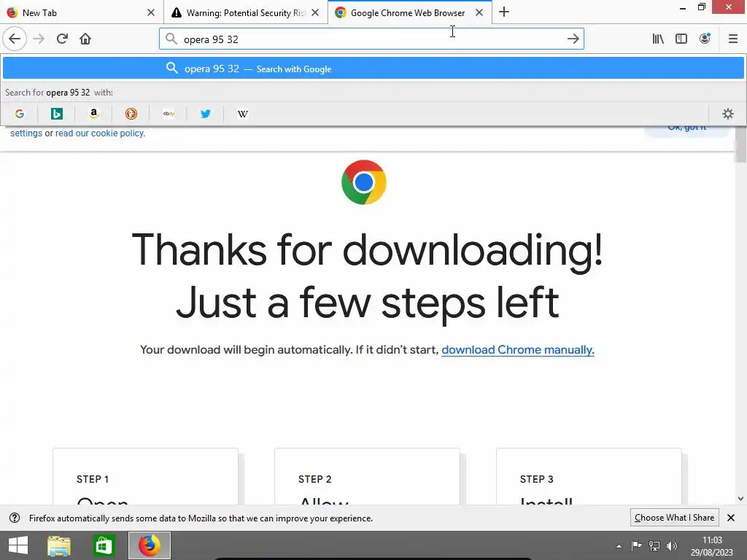Viewport: 747px width, 560px height.
Task: Open the cookie settings link
Action: point(26,133)
